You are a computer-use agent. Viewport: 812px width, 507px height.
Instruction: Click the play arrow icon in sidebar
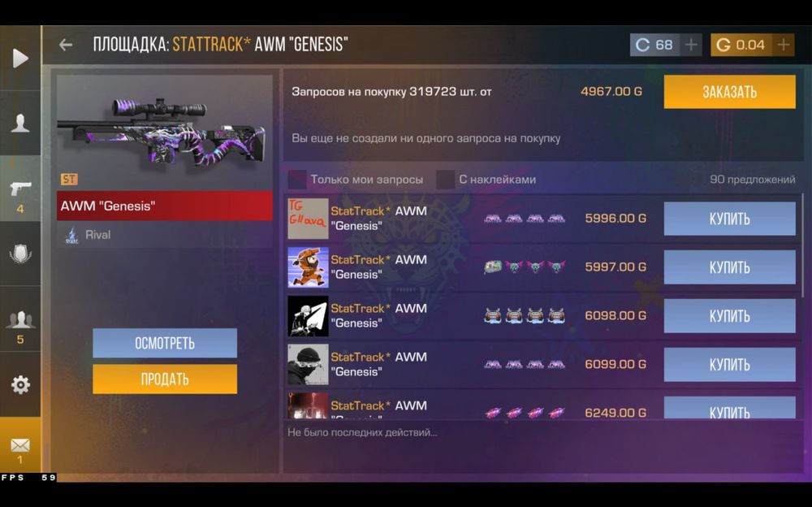pos(20,58)
